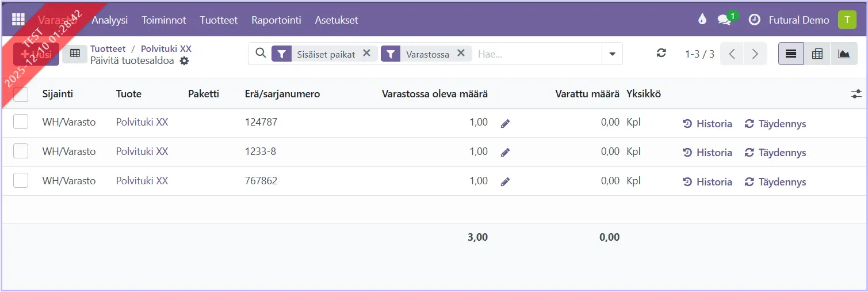This screenshot has height=292, width=868.
Task: Open the clock activities icon
Action: click(x=754, y=20)
